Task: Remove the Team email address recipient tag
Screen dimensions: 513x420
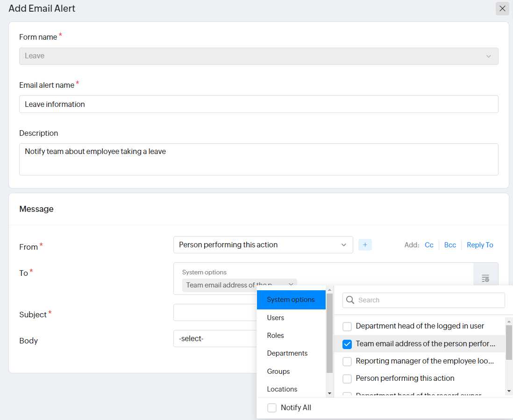Action: [x=291, y=285]
